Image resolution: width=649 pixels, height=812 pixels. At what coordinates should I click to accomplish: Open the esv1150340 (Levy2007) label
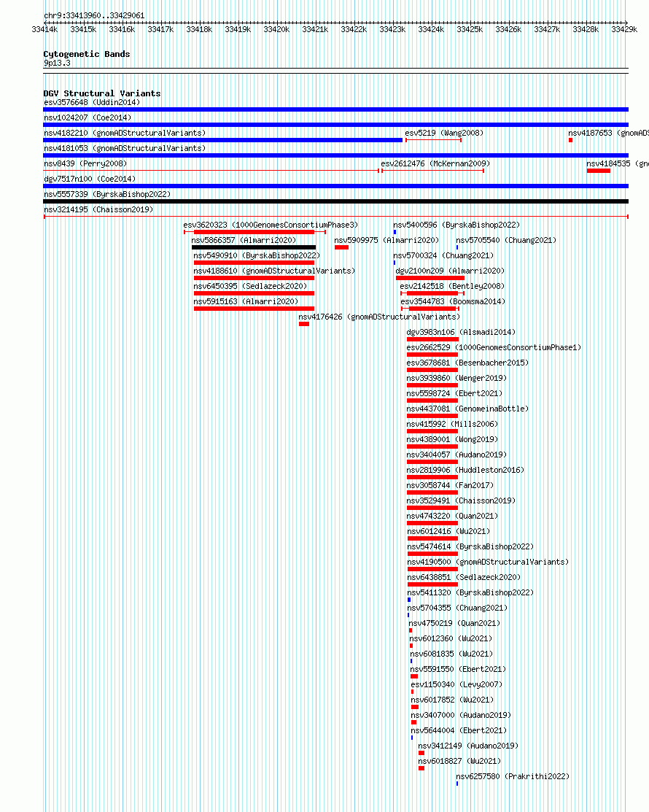click(456, 684)
